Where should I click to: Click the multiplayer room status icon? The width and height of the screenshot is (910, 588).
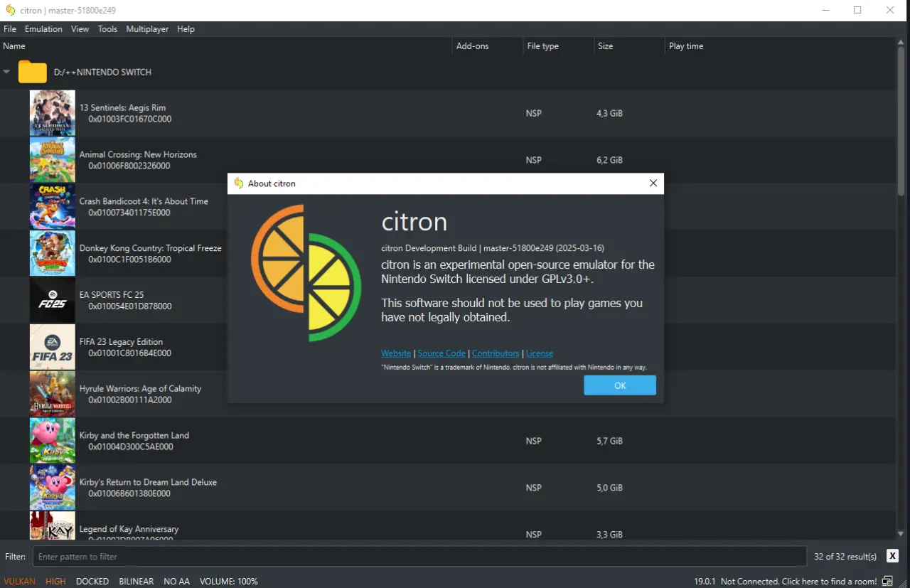pyautogui.click(x=887, y=581)
